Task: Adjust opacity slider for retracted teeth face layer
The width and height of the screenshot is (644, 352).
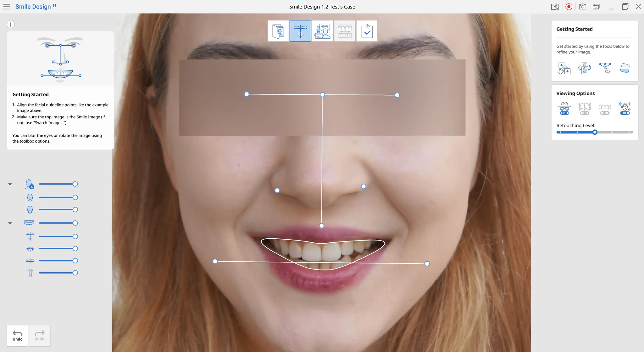Action: coord(58,210)
